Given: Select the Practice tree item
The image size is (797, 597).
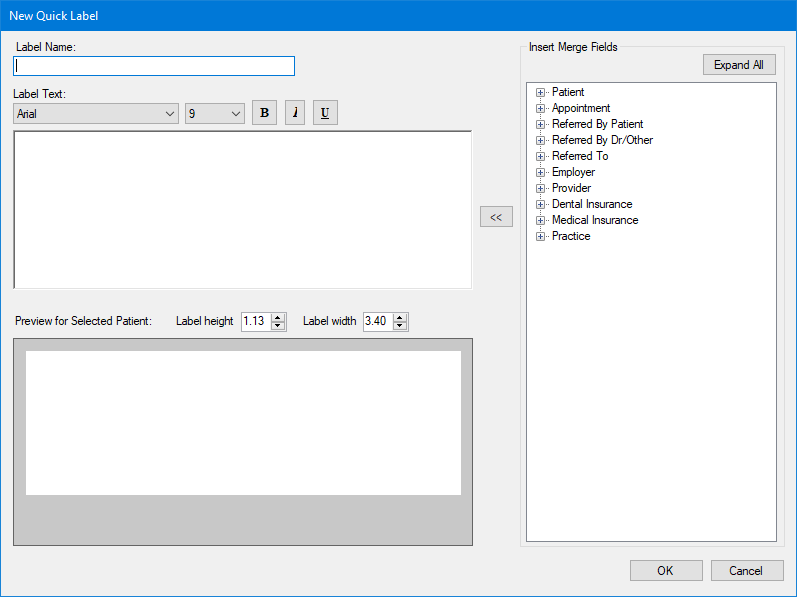Looking at the screenshot, I should [x=571, y=236].
